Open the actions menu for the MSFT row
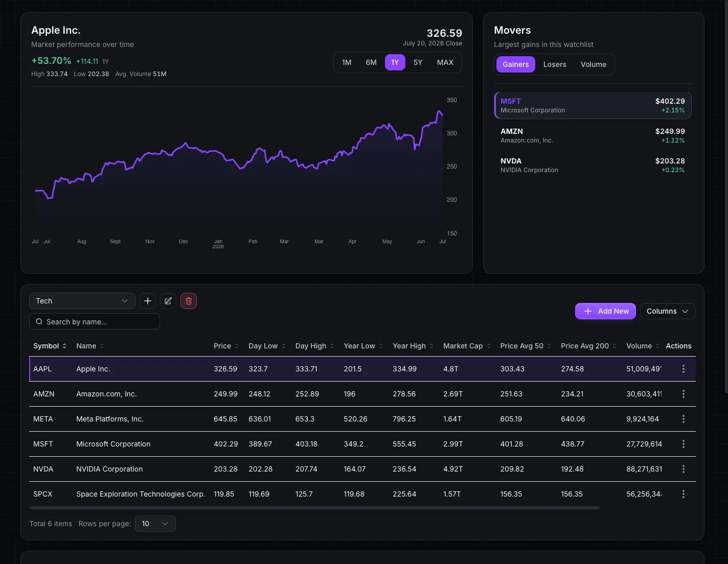The height and width of the screenshot is (564, 728). tap(684, 444)
